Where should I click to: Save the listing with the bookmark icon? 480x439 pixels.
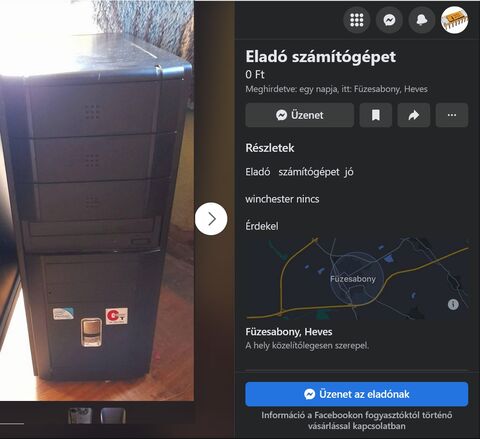click(x=376, y=115)
